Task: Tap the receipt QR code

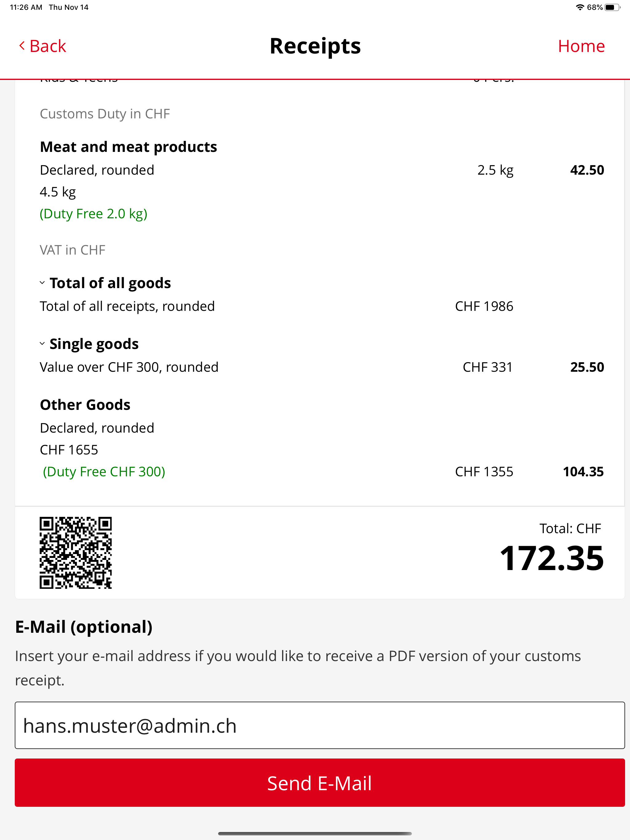Action: click(x=76, y=553)
